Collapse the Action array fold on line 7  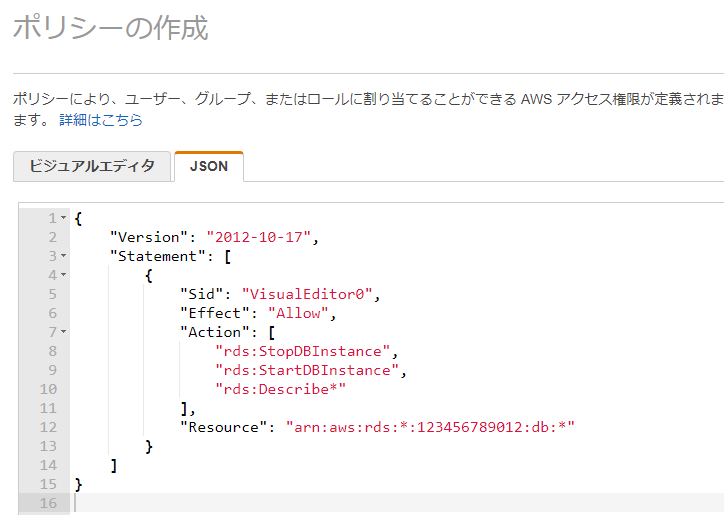coord(64,332)
